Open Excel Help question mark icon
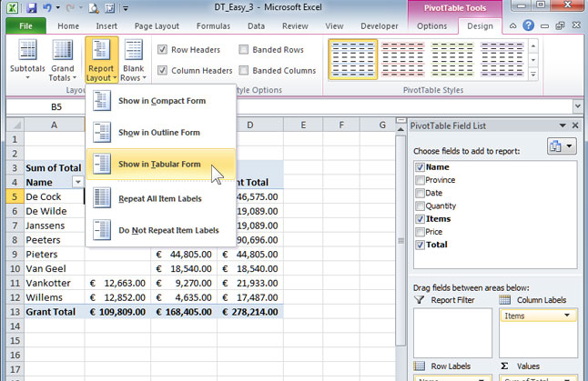This screenshot has width=588, height=381. click(x=528, y=25)
